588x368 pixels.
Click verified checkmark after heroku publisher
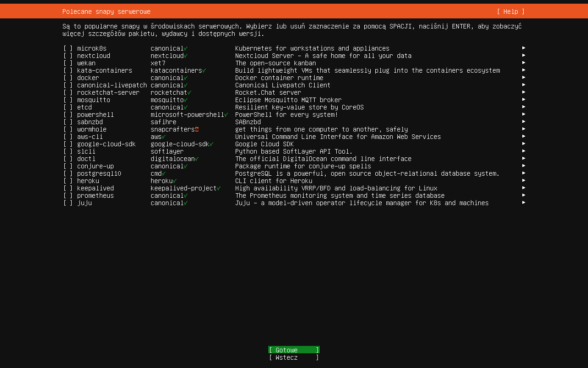coord(175,181)
